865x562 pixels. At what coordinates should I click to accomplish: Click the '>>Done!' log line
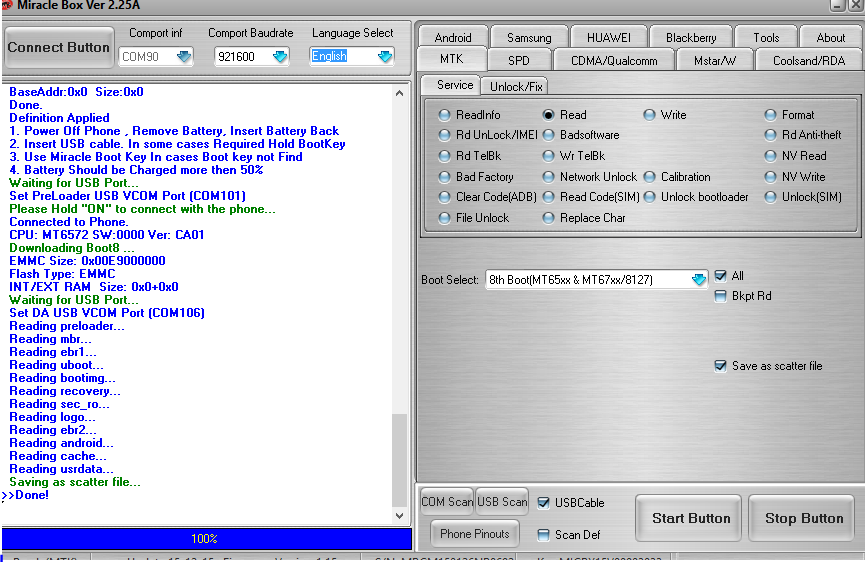25,495
